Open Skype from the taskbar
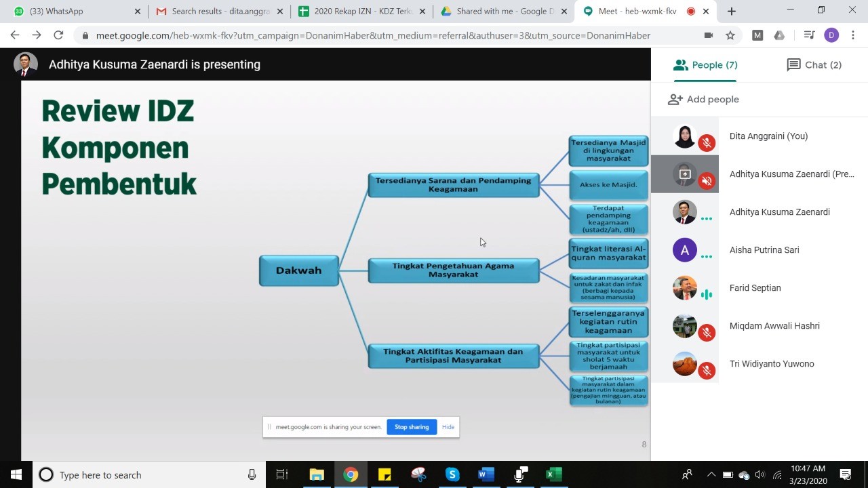868x488 pixels. [x=452, y=474]
